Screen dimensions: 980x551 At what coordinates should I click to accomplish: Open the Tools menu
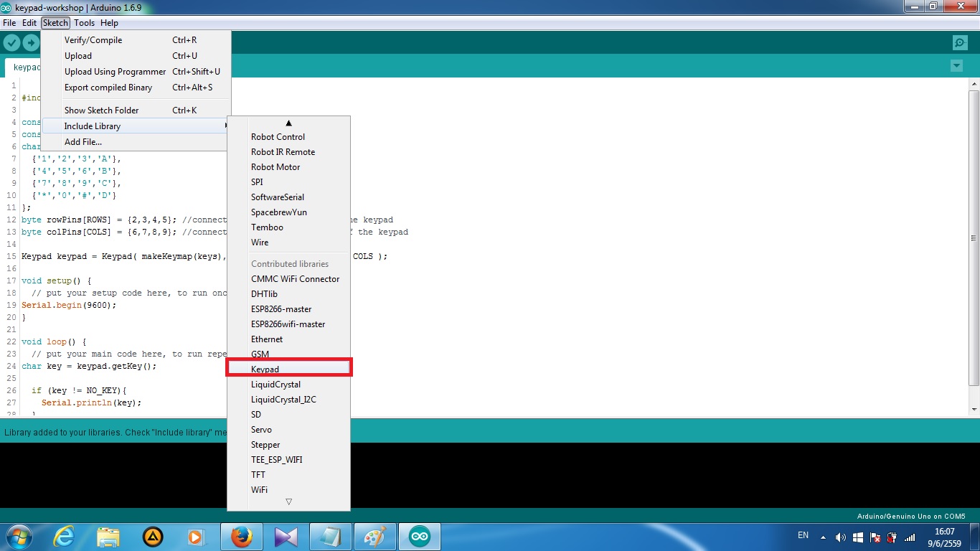(84, 23)
